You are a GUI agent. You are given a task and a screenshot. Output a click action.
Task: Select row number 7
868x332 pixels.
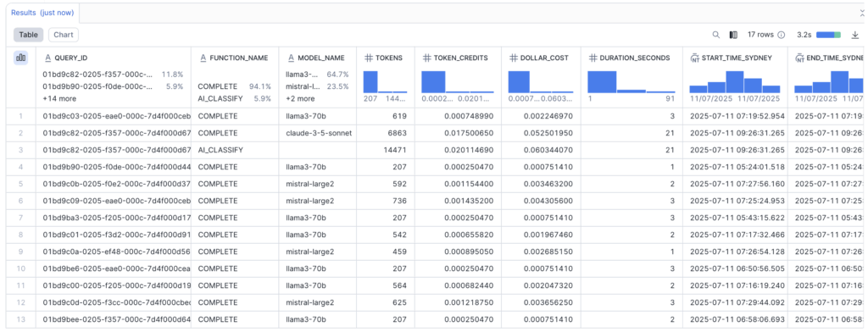coord(20,218)
